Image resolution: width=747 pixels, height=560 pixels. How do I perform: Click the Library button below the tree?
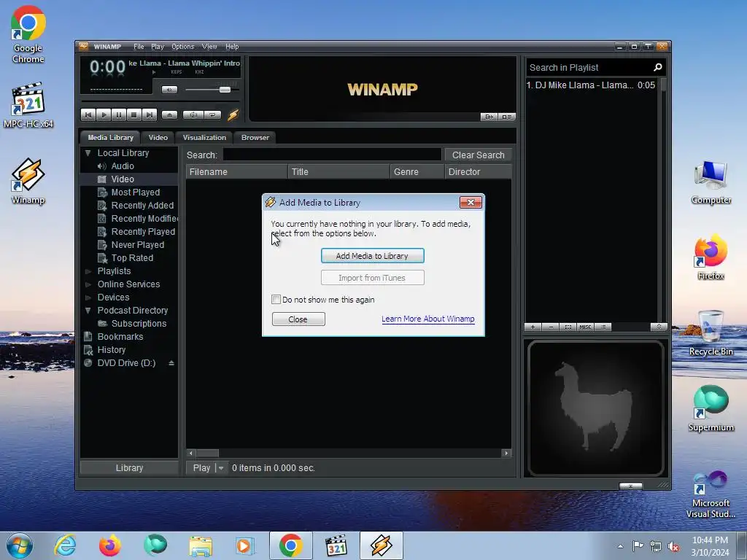point(129,468)
